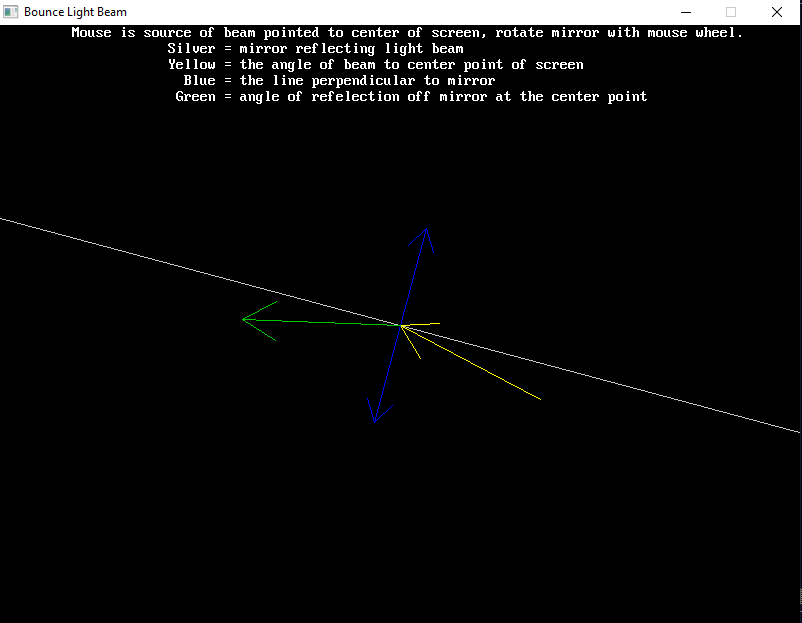Minimize the Bounce Light Beam window
Screen dimensions: 802x623
686,12
